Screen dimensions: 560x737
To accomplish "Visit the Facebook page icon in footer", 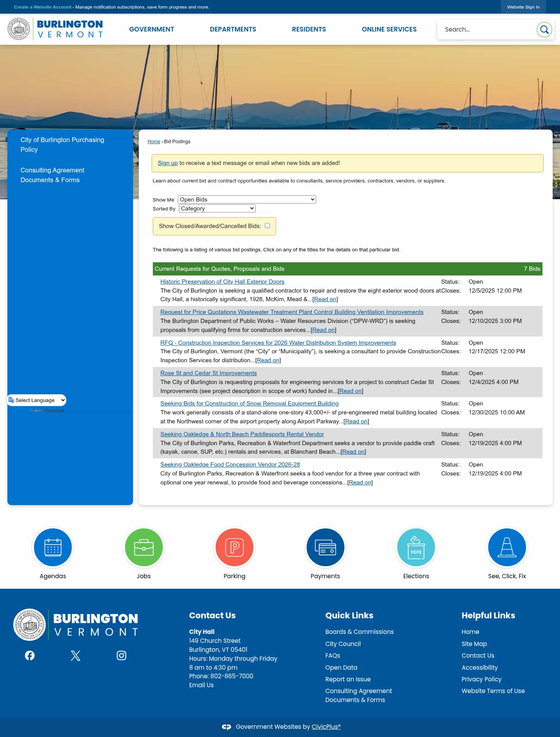I will click(x=30, y=656).
